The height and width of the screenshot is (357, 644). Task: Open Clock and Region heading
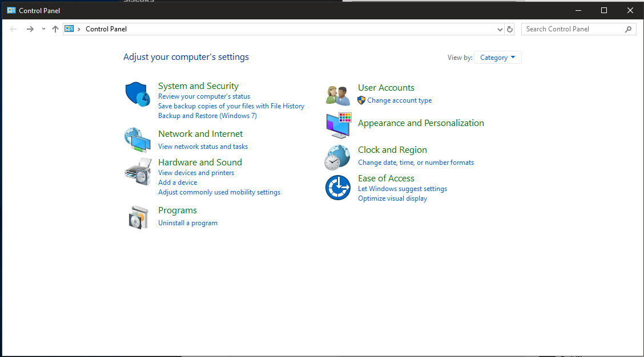(x=392, y=150)
